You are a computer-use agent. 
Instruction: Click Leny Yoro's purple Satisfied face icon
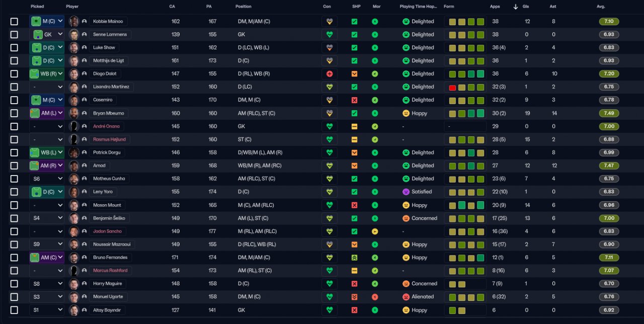406,192
